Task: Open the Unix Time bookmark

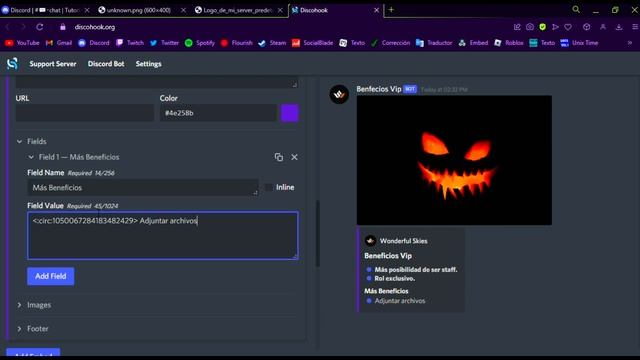Action: pyautogui.click(x=579, y=43)
